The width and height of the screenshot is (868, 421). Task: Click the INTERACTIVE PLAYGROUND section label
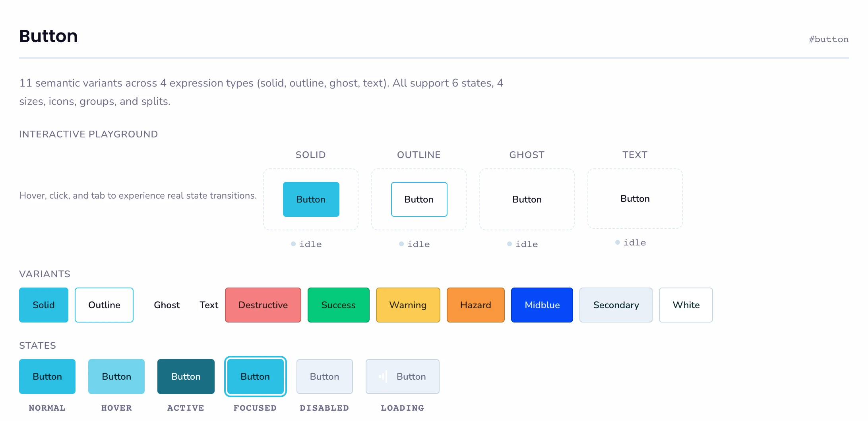tap(89, 134)
